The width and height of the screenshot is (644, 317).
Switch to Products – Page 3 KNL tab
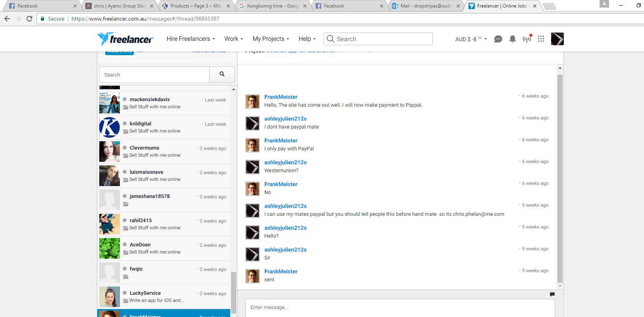tap(196, 6)
